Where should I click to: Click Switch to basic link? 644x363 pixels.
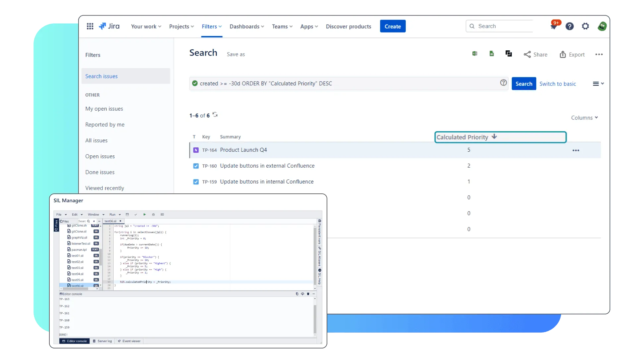pos(558,84)
